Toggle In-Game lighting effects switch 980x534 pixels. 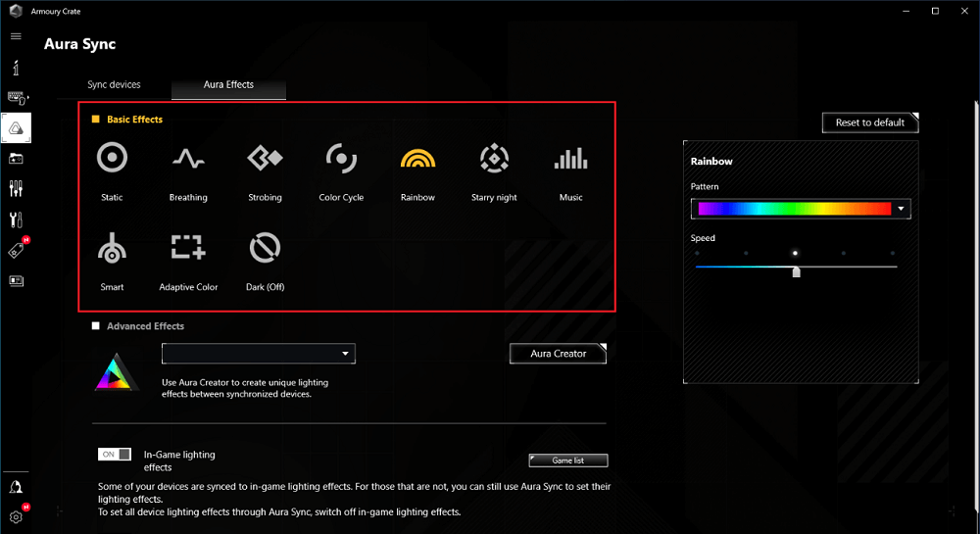click(115, 454)
